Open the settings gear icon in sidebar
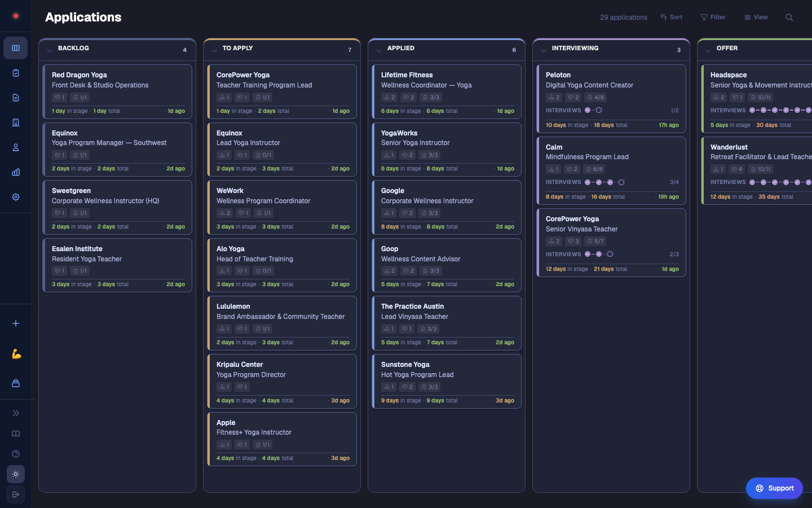The height and width of the screenshot is (508, 812). [16, 197]
